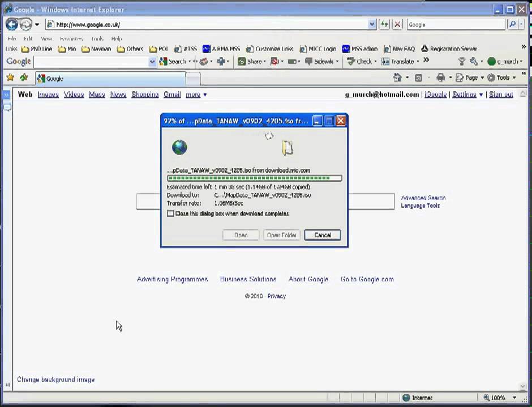Open the Page menu dropdown

[x=470, y=78]
